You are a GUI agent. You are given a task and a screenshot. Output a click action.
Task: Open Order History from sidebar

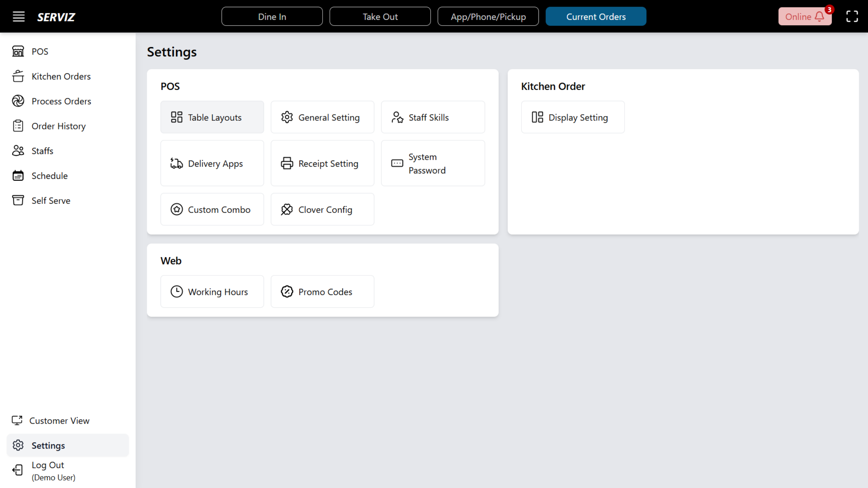[59, 126]
